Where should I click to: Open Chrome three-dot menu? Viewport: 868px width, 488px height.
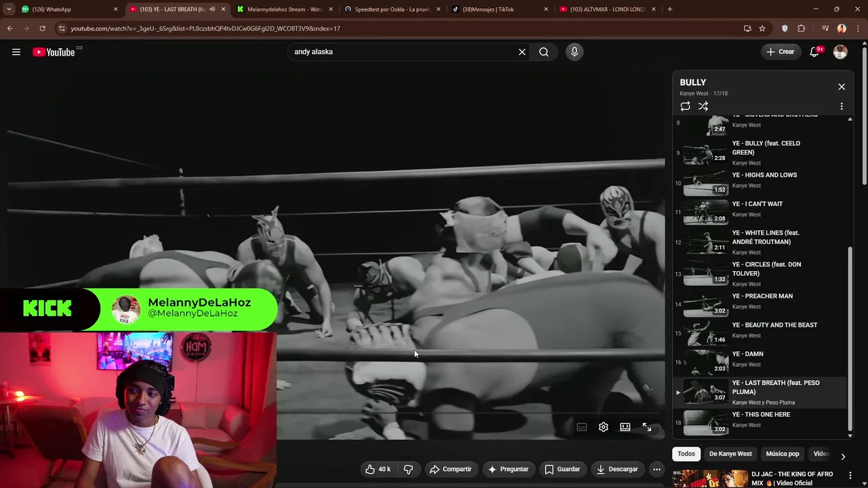(857, 28)
